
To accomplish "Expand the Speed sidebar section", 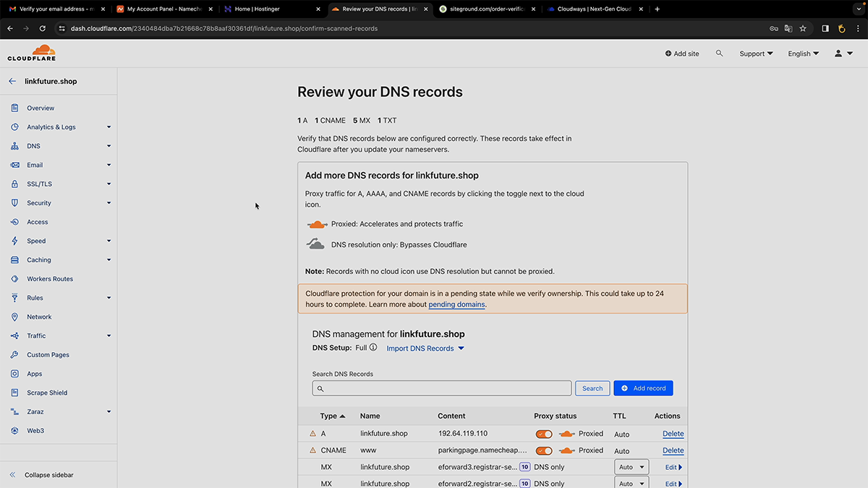I will (109, 241).
